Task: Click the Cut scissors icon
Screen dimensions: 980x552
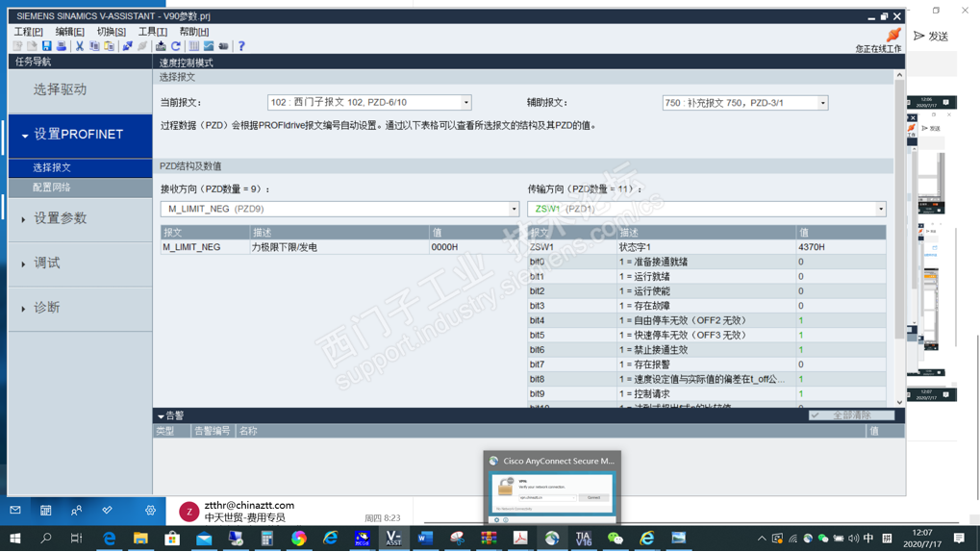Action: [x=80, y=46]
